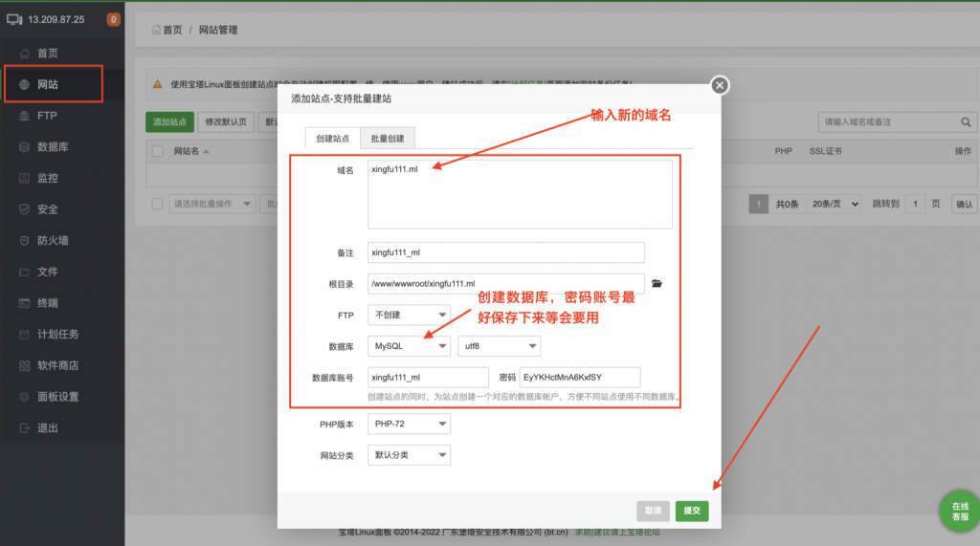The width and height of the screenshot is (980, 546).
Task: Click the PHP column header
Action: (x=783, y=151)
